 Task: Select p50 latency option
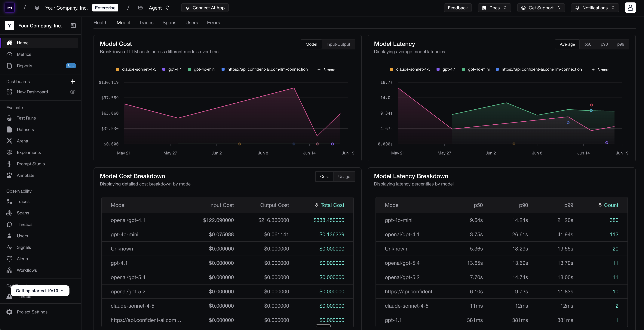[x=588, y=44]
